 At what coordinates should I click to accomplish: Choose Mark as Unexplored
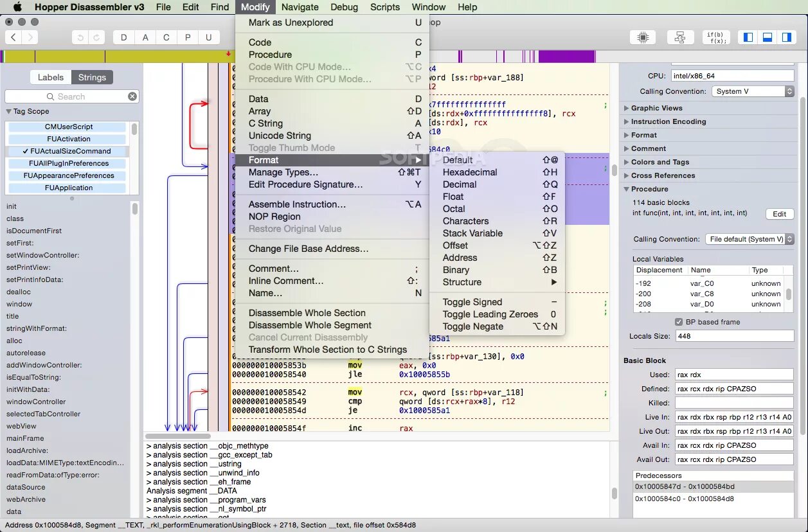tap(332, 22)
